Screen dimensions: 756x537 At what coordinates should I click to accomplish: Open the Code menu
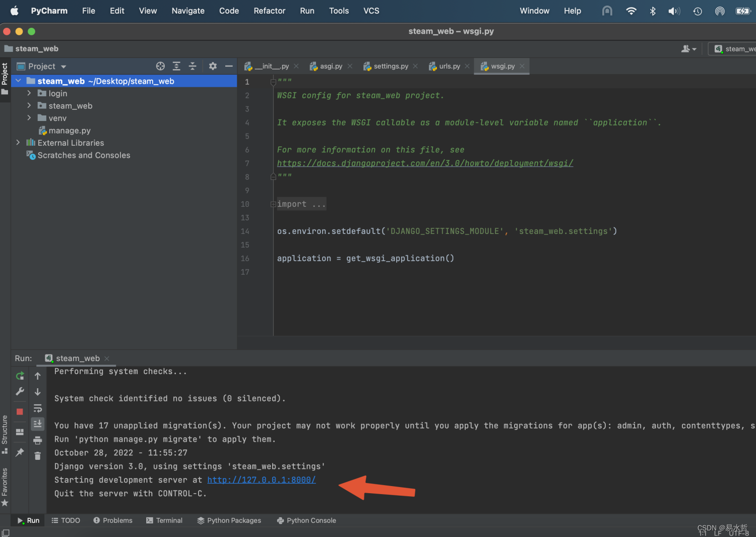229,11
